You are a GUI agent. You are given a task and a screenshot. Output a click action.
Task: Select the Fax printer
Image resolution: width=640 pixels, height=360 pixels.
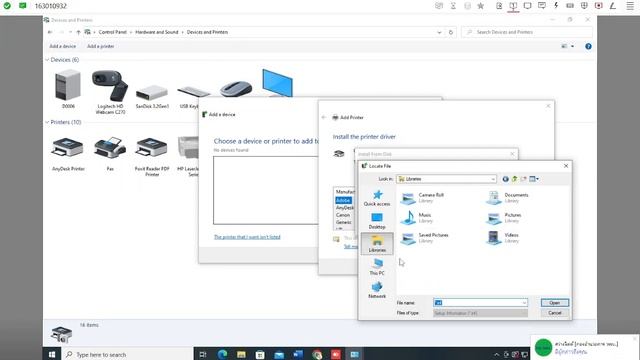pyautogui.click(x=110, y=154)
